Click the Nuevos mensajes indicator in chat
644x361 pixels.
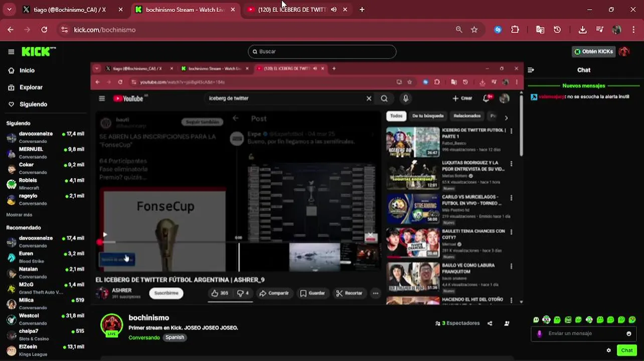coord(584,86)
